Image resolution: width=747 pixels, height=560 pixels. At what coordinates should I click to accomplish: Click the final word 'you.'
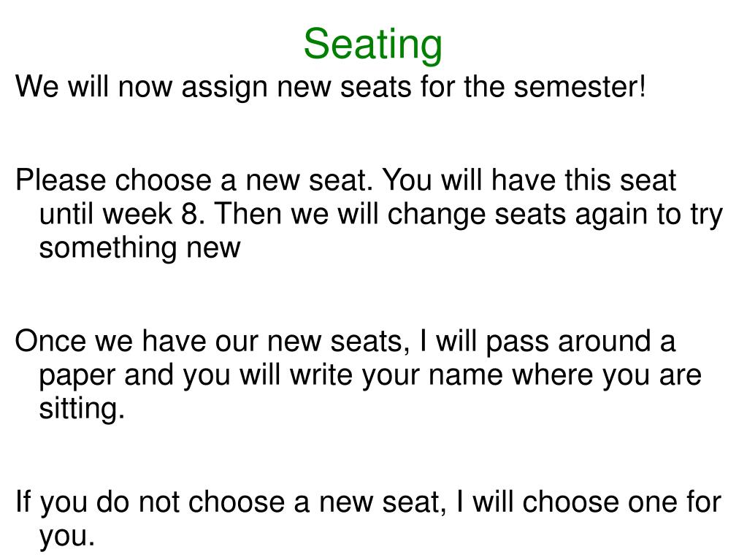tap(67, 537)
